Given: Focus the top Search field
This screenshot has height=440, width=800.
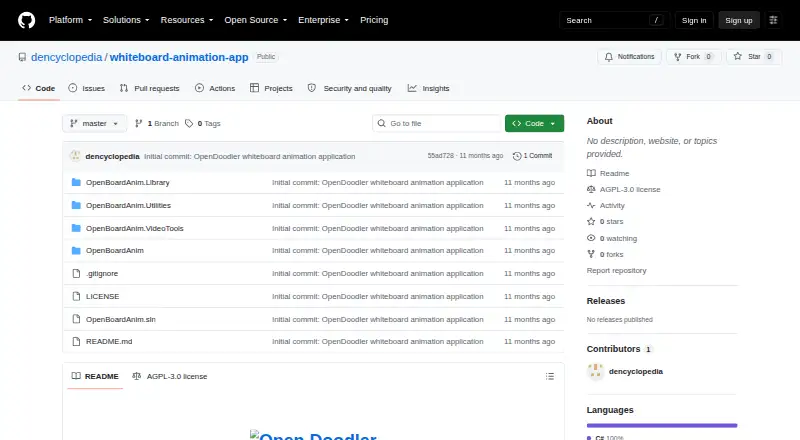Looking at the screenshot, I should tap(614, 20).
